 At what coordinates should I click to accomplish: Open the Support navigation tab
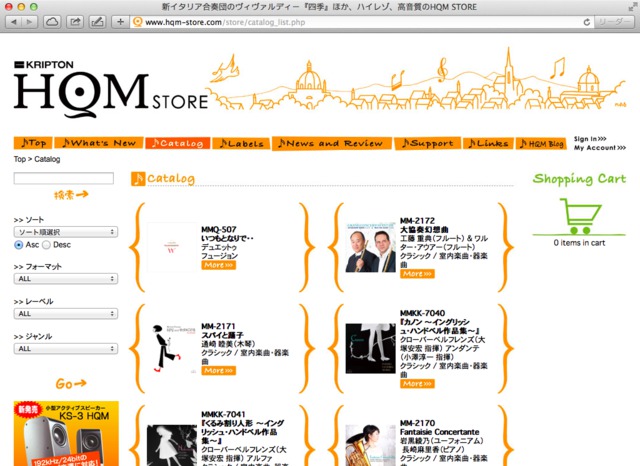pos(427,143)
